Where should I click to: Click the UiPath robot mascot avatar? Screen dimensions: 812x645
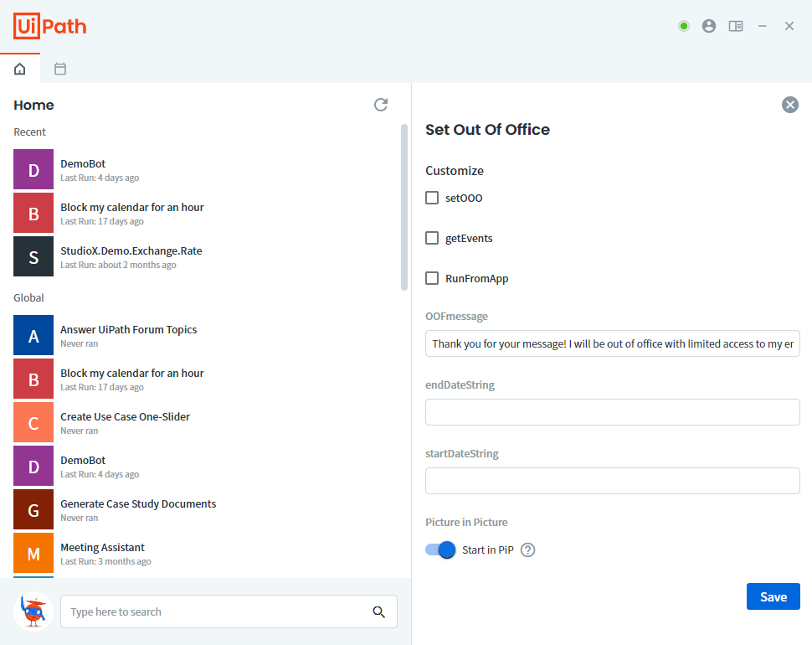(x=33, y=611)
